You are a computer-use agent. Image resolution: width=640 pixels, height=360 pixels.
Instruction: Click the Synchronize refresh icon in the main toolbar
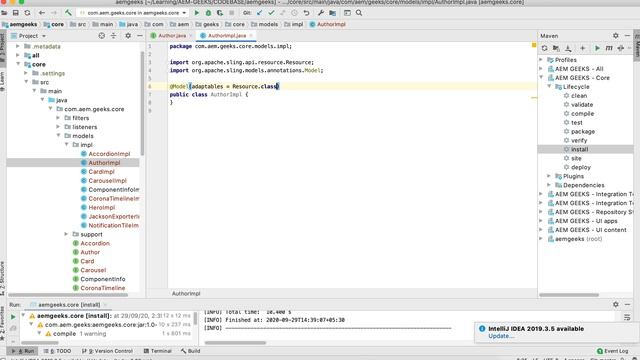coord(27,13)
